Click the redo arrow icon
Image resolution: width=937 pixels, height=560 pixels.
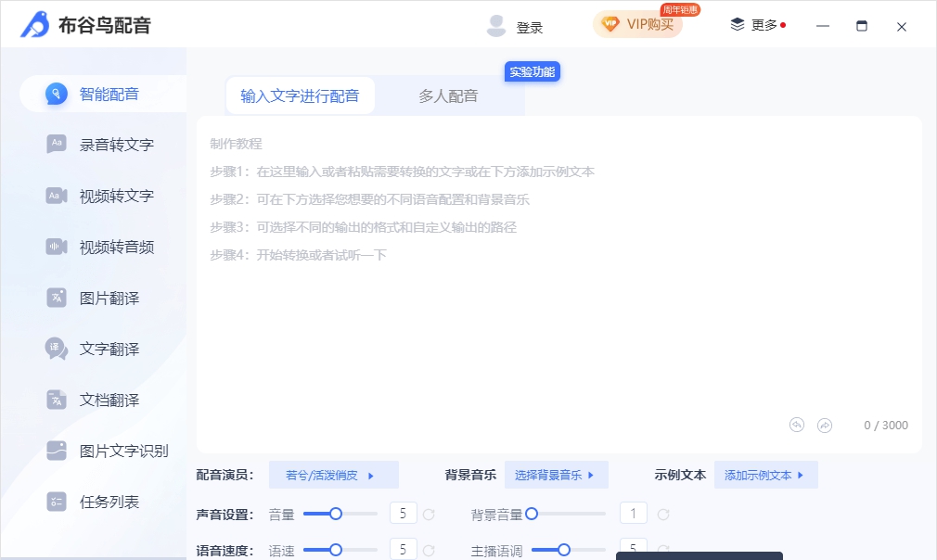click(825, 425)
